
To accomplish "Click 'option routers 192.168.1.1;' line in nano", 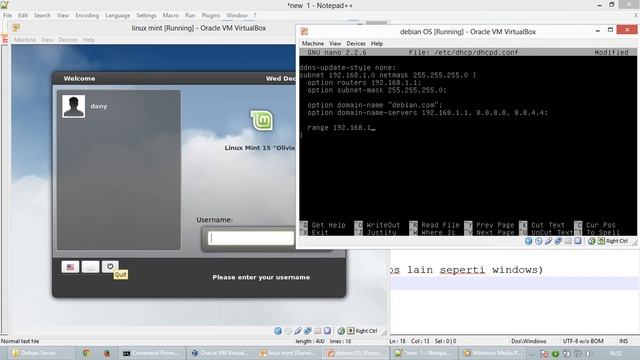I will [364, 82].
